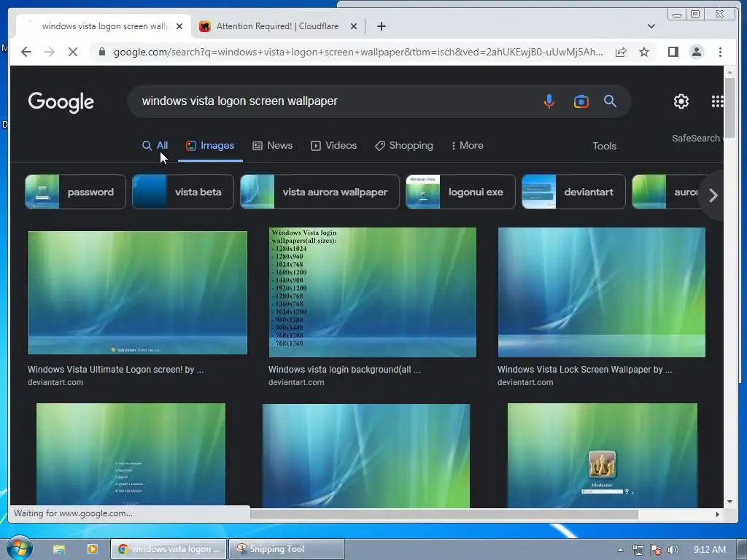Open Windows Vista Ultimate Logon screen title link
Viewport: 747px width, 560px height.
(116, 370)
